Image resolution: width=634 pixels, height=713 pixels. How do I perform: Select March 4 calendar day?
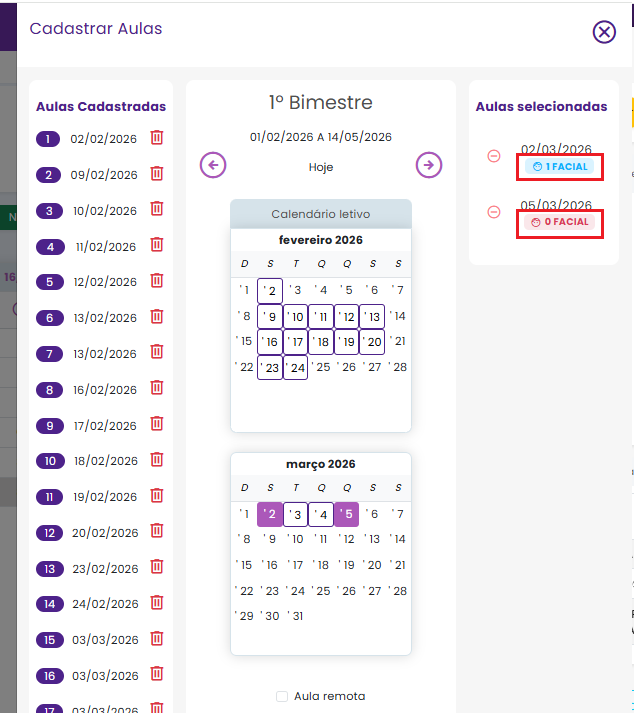click(321, 514)
